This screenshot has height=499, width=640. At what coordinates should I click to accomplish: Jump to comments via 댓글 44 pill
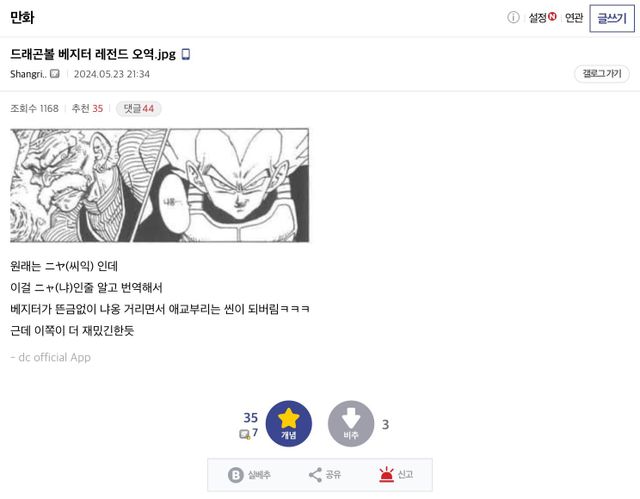point(139,109)
